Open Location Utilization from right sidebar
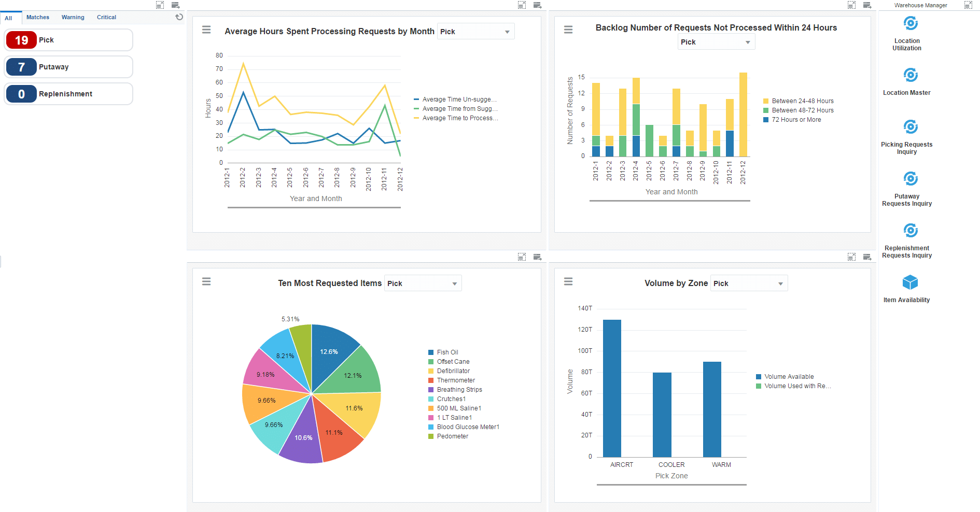The image size is (980, 512). click(x=911, y=23)
